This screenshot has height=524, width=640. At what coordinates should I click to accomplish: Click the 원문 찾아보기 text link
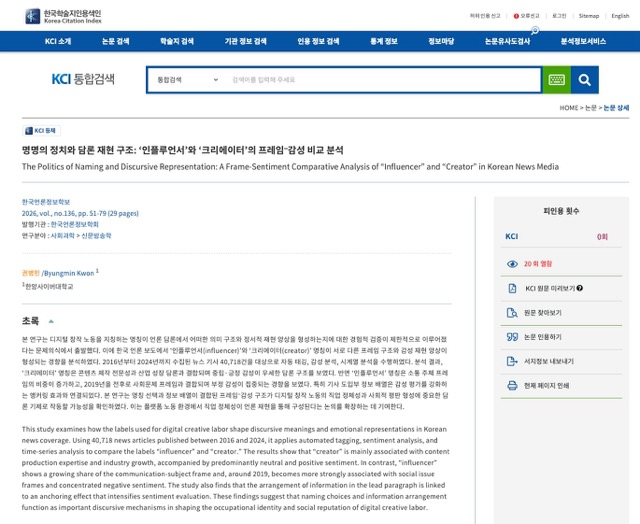[x=543, y=313]
